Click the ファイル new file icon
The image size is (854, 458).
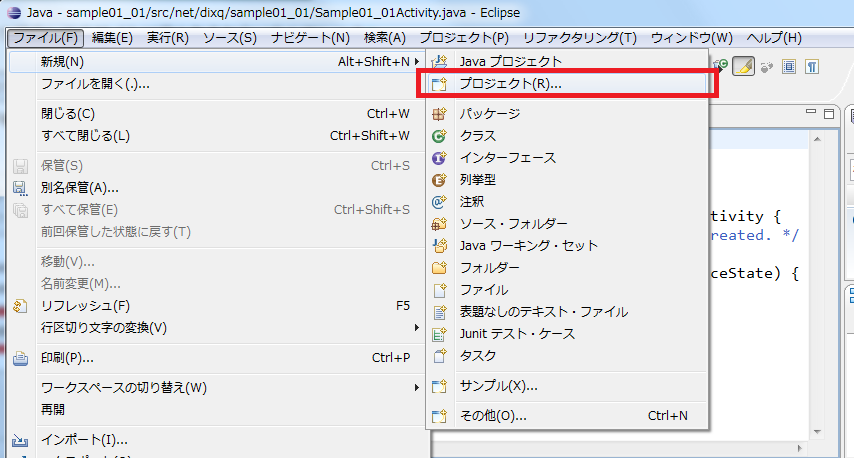(440, 290)
